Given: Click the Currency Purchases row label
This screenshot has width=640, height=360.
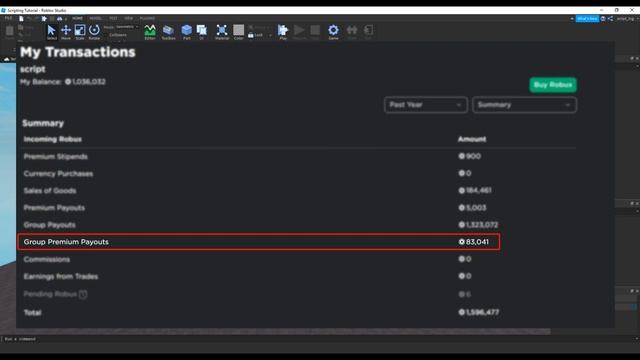Looking at the screenshot, I should coord(58,174).
